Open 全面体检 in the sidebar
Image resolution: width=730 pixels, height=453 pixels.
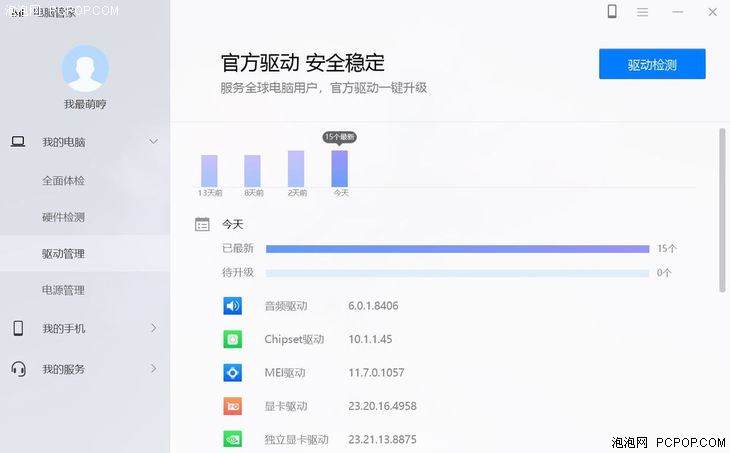(x=63, y=181)
